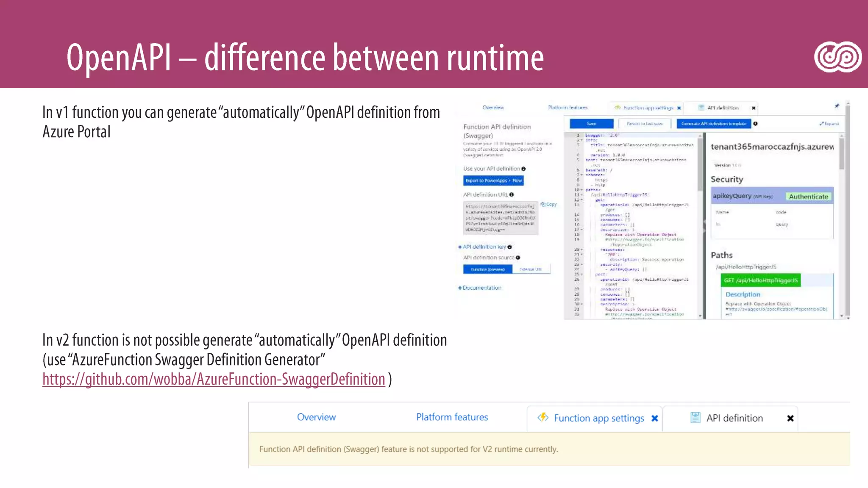This screenshot has width=868, height=488.
Task: Open the Overview tab in the bottom screenshot
Action: pyautogui.click(x=316, y=417)
